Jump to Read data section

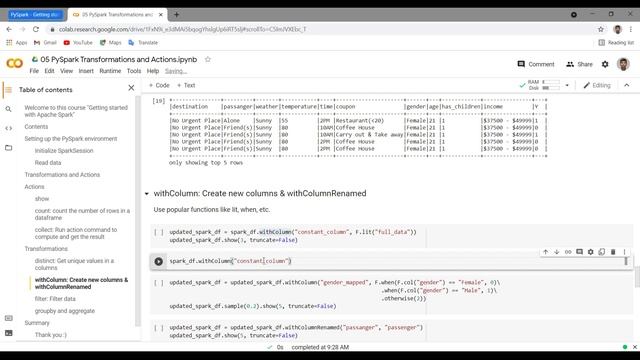[x=48, y=162]
